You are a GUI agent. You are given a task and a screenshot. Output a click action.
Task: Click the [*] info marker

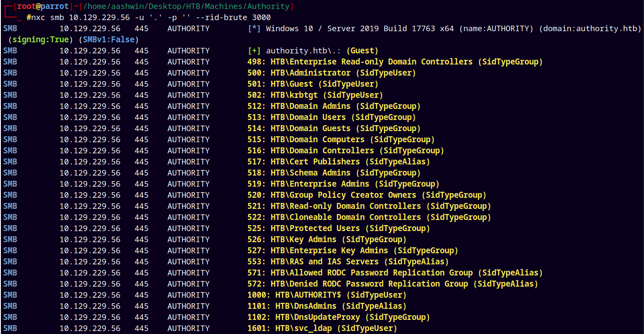[254, 29]
